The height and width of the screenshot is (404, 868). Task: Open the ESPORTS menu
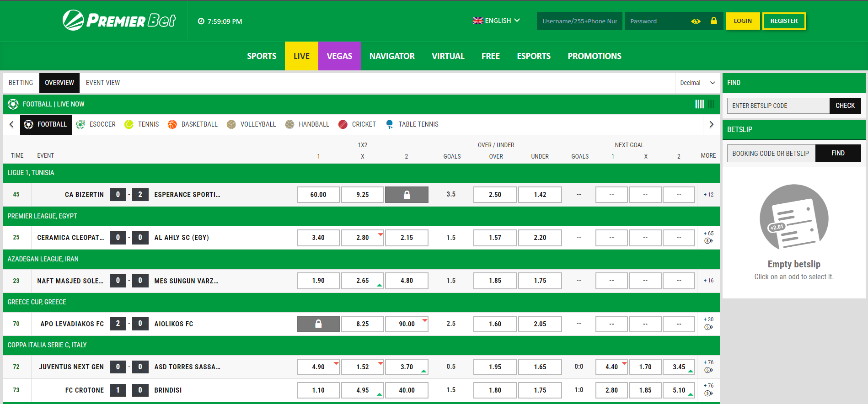pyautogui.click(x=534, y=56)
